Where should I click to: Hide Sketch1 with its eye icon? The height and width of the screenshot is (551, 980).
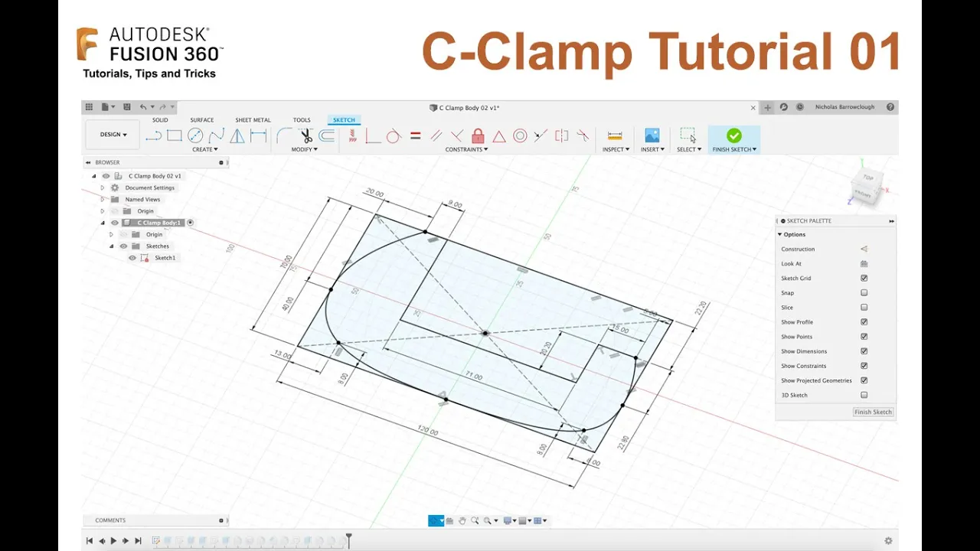(x=132, y=258)
